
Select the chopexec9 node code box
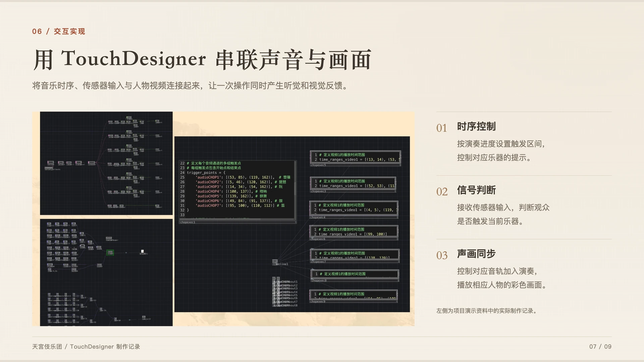[x=354, y=297]
